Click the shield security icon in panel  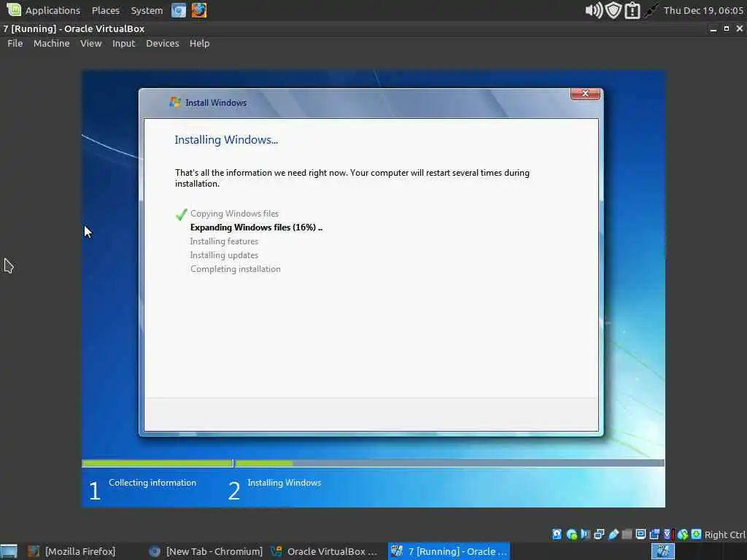pos(614,10)
